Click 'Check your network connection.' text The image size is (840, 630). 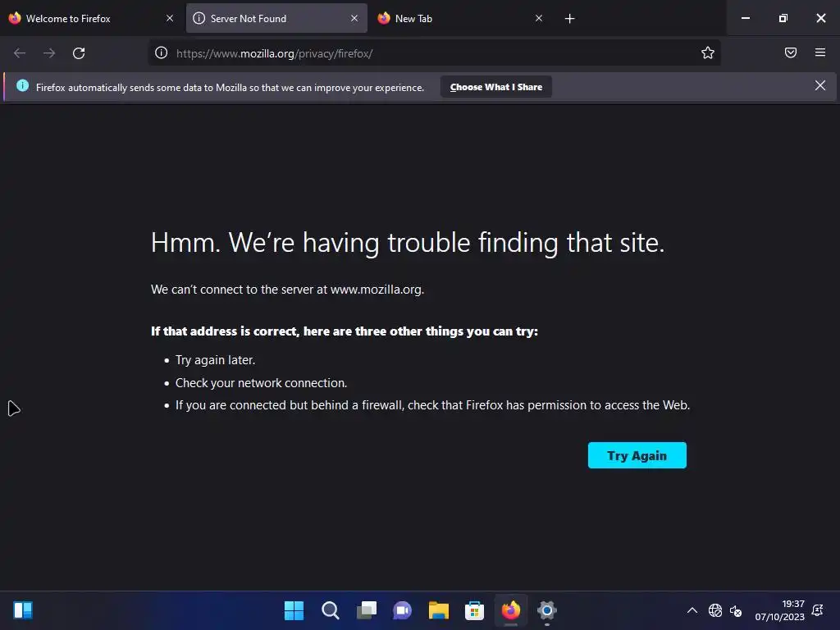262,383
